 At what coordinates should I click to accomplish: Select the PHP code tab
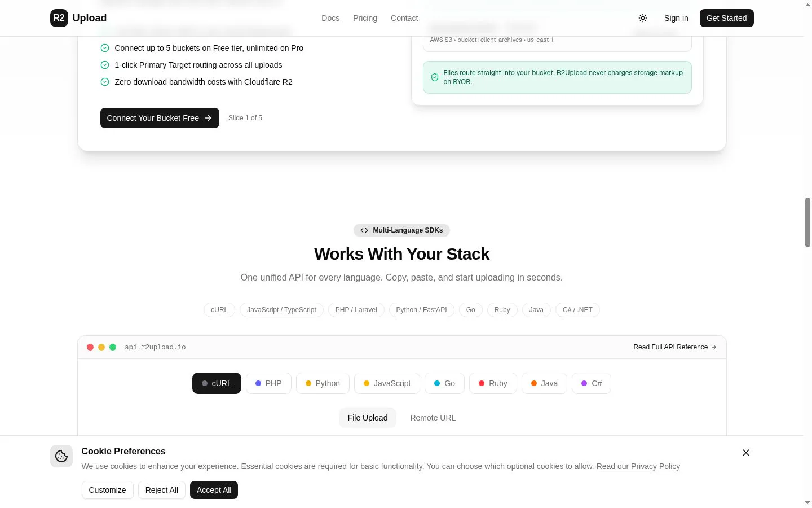pyautogui.click(x=268, y=383)
